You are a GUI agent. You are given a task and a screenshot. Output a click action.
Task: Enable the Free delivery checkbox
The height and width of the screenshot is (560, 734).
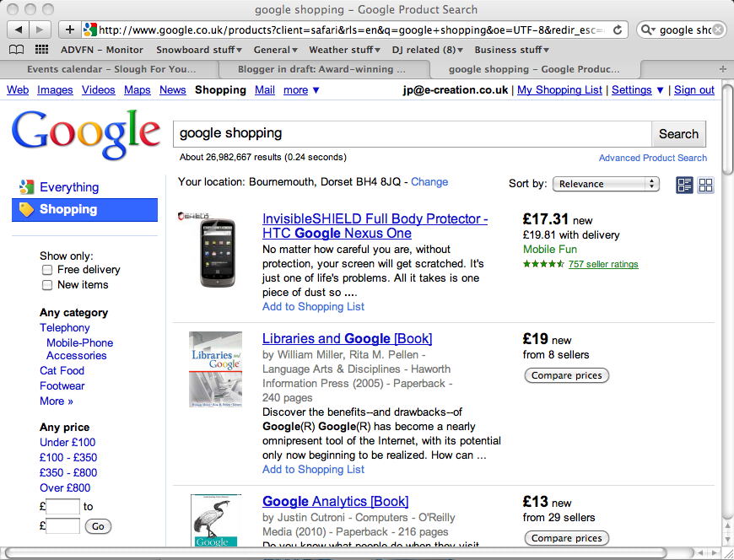pos(47,270)
